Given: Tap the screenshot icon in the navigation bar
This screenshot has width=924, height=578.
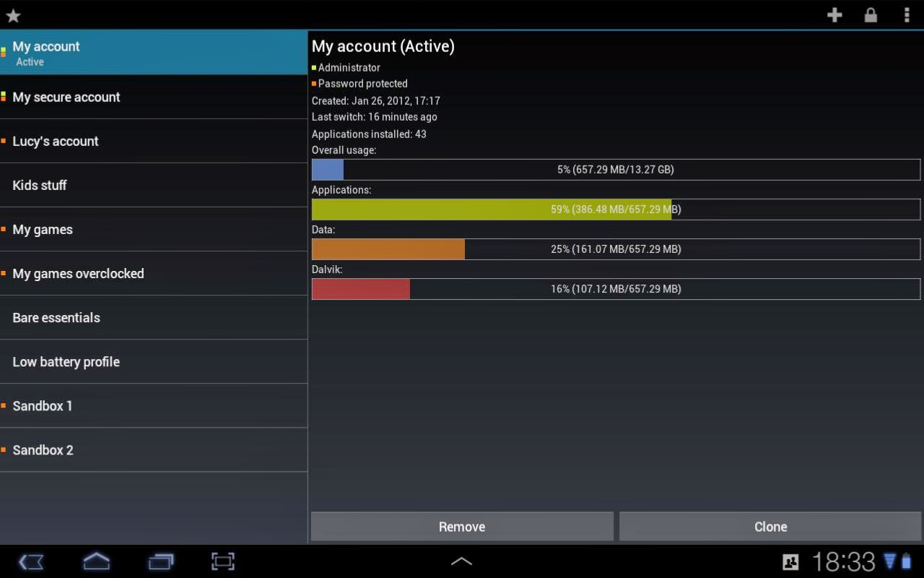Looking at the screenshot, I should 222,561.
